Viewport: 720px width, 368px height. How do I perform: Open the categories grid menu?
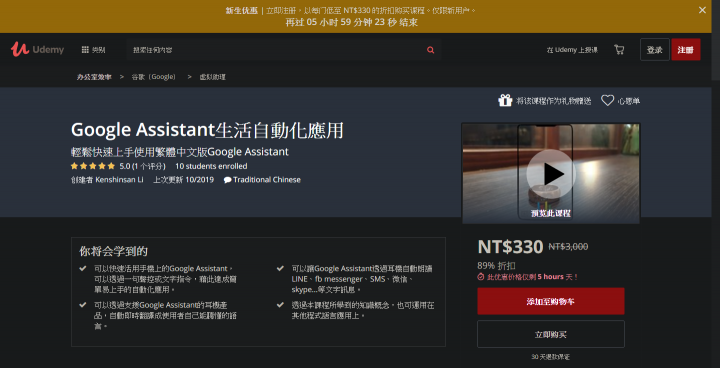(x=94, y=50)
